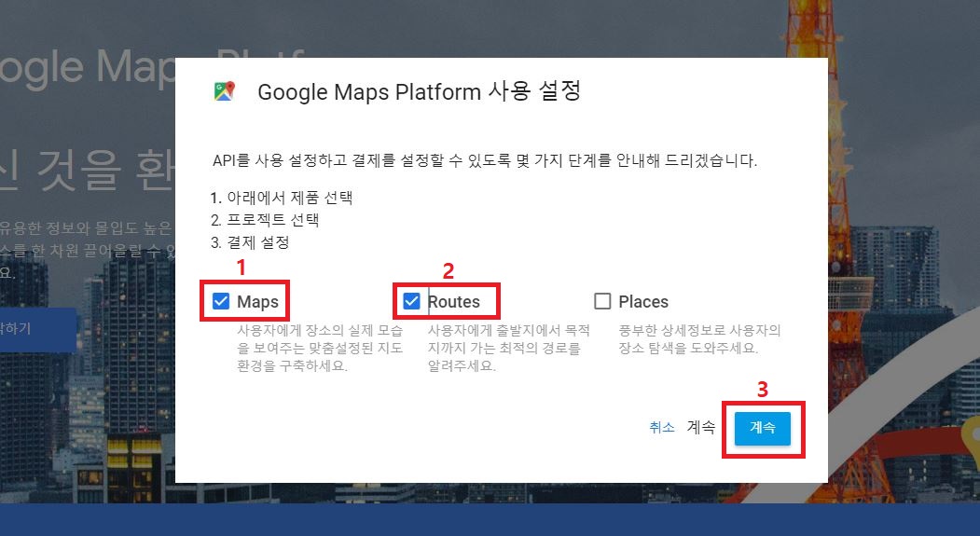Click the Places description starting '풍부한 상세정보로'
980x536 pixels.
point(700,339)
